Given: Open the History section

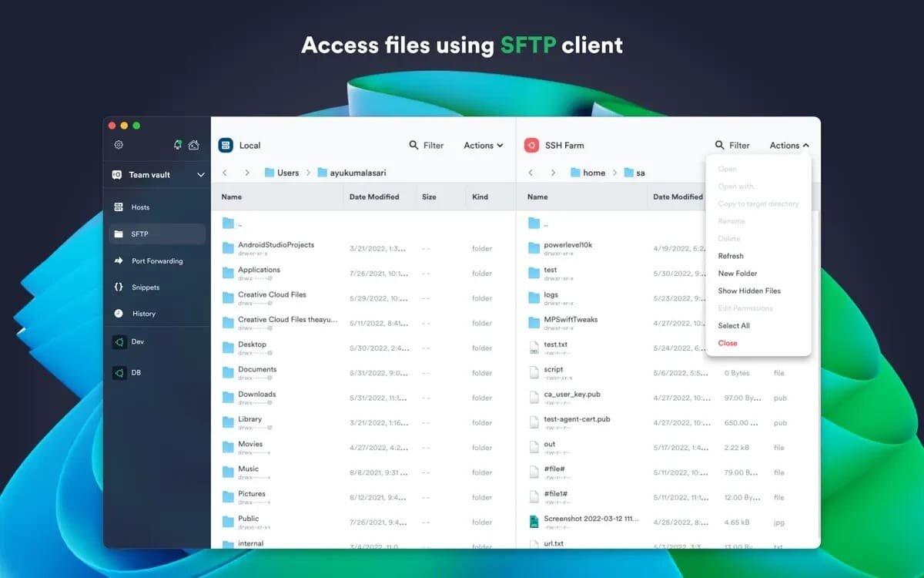Looking at the screenshot, I should (143, 314).
